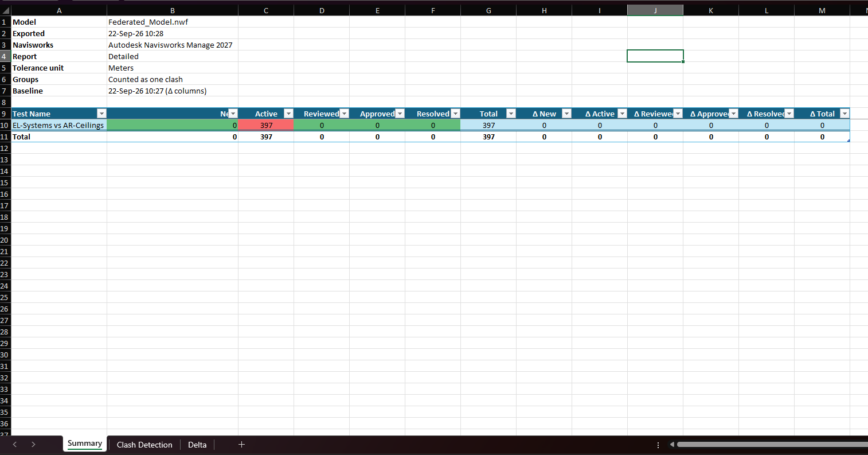Click the Δ Total value in row 11
The image size is (868, 455).
(822, 137)
